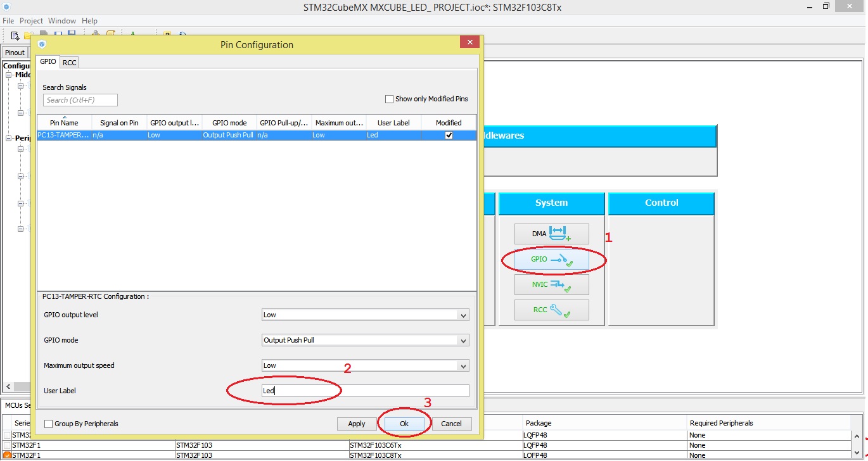Switch to the RCC tab in dialog
Screen dimensions: 868x461
pyautogui.click(x=70, y=62)
